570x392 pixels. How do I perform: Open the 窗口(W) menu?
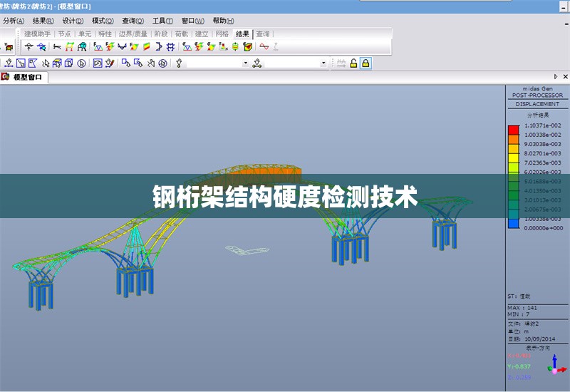(193, 21)
